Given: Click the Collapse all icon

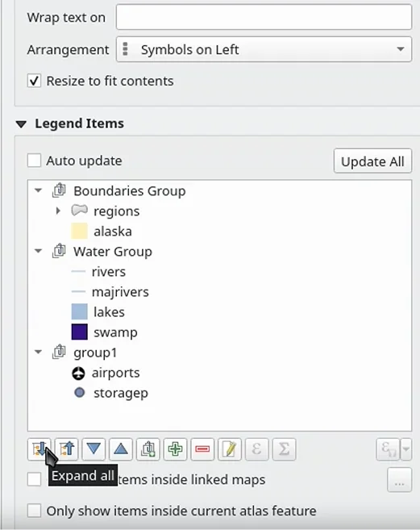Looking at the screenshot, I should click(67, 449).
